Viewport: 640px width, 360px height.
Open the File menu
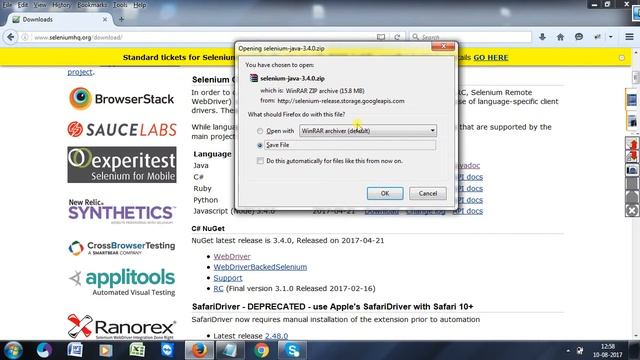7,5
